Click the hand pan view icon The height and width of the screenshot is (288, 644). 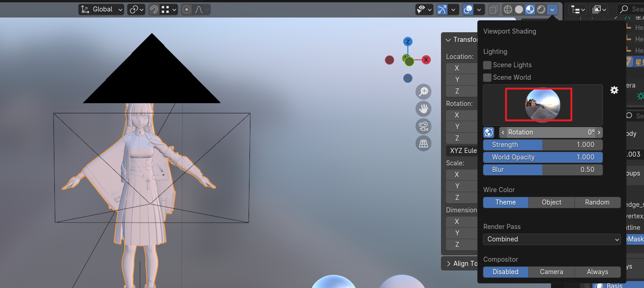point(423,109)
